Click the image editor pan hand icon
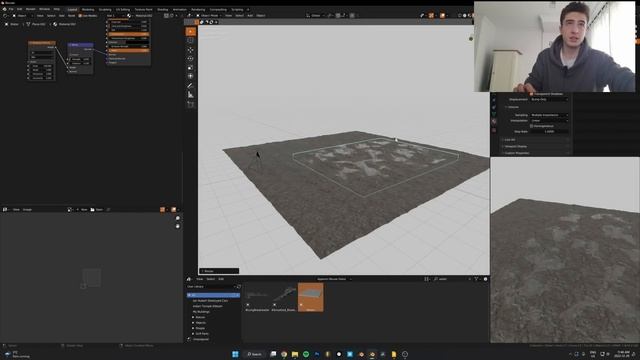 click(x=178, y=226)
